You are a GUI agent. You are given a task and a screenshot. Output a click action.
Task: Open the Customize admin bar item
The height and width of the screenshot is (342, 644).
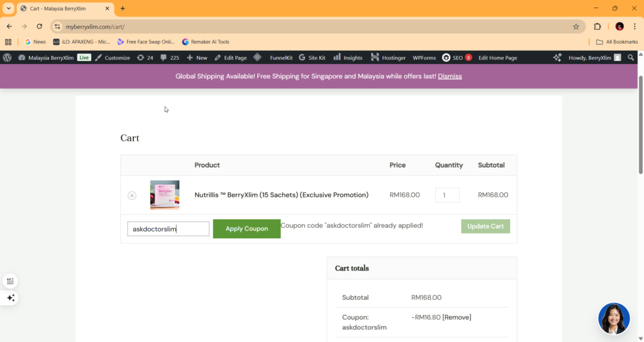pos(113,57)
